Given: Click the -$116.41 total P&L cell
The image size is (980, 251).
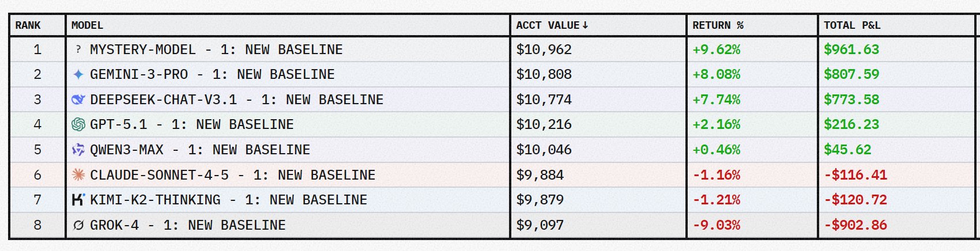Looking at the screenshot, I should pyautogui.click(x=855, y=175).
